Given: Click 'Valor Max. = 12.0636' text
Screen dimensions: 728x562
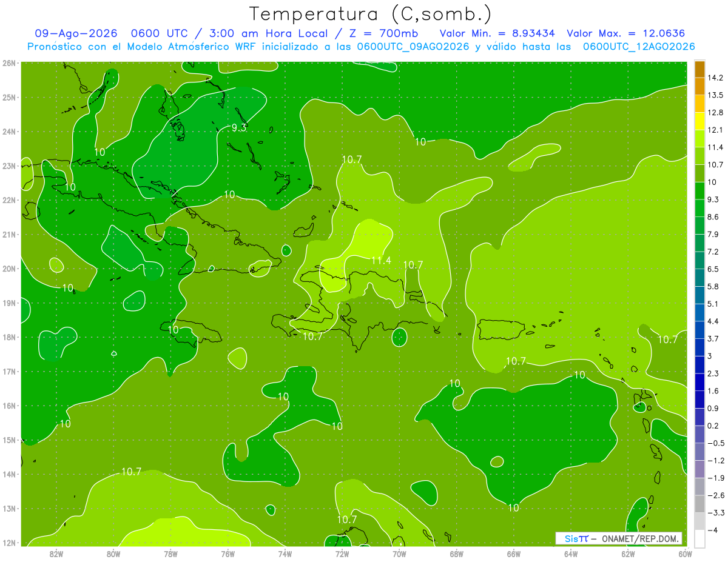Looking at the screenshot, I should [625, 33].
